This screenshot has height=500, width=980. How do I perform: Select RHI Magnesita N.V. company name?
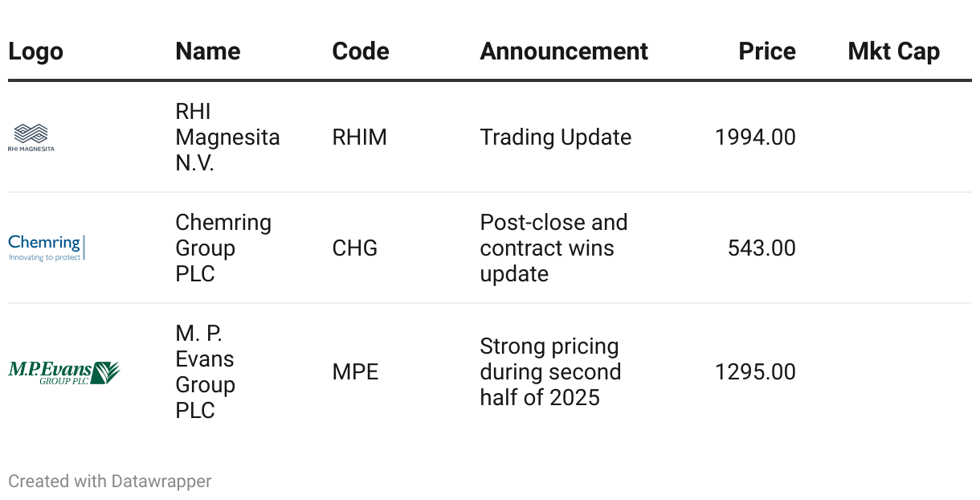coord(227,137)
